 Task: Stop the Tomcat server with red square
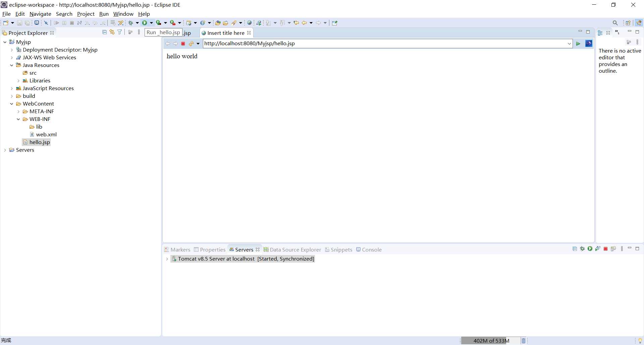(x=605, y=249)
